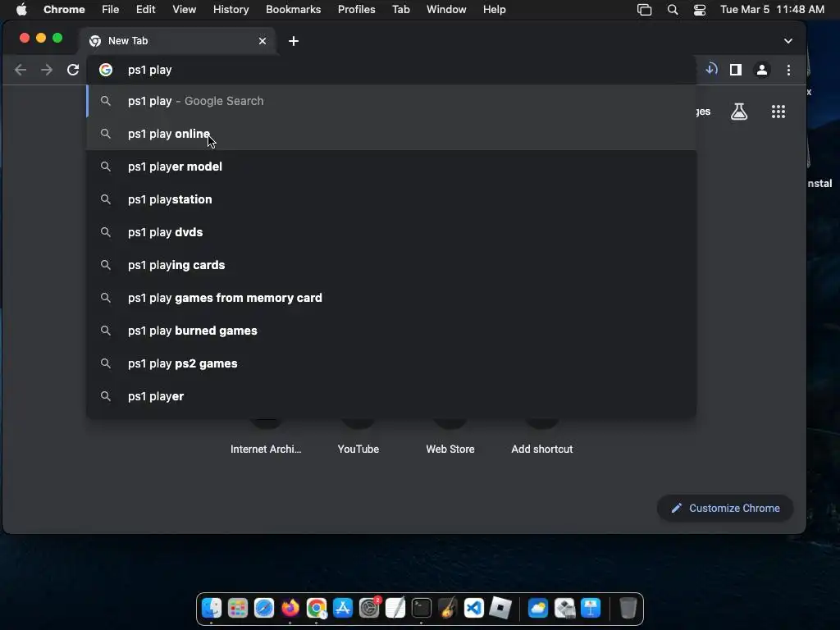Select the 'ps1 player' suggestion
Viewport: 840px width, 630px height.
click(x=391, y=396)
